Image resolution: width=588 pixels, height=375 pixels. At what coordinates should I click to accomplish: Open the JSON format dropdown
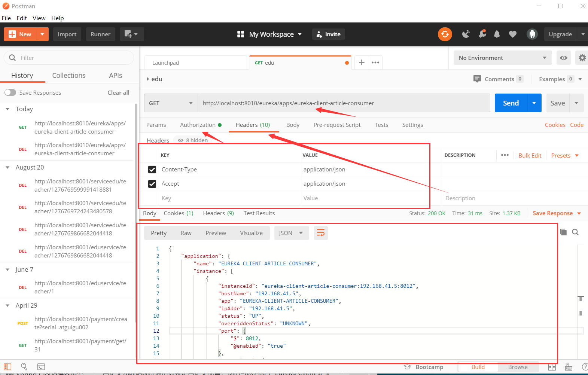point(291,233)
